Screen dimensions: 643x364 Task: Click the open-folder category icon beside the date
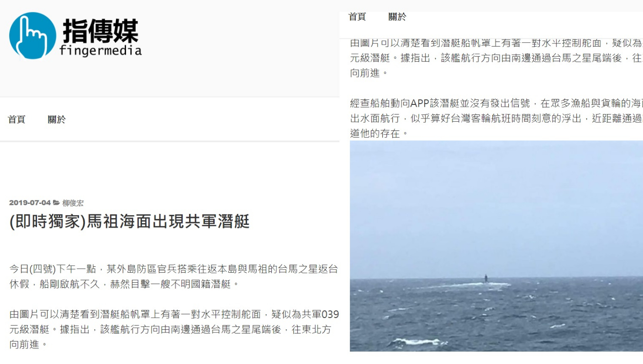56,203
